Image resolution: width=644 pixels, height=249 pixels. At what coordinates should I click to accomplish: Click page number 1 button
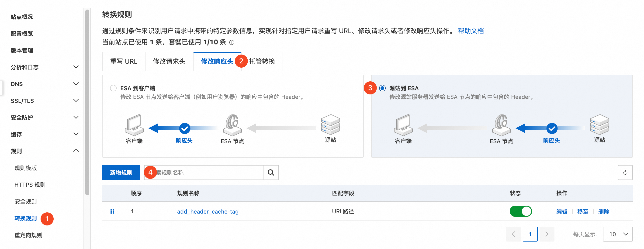530,234
